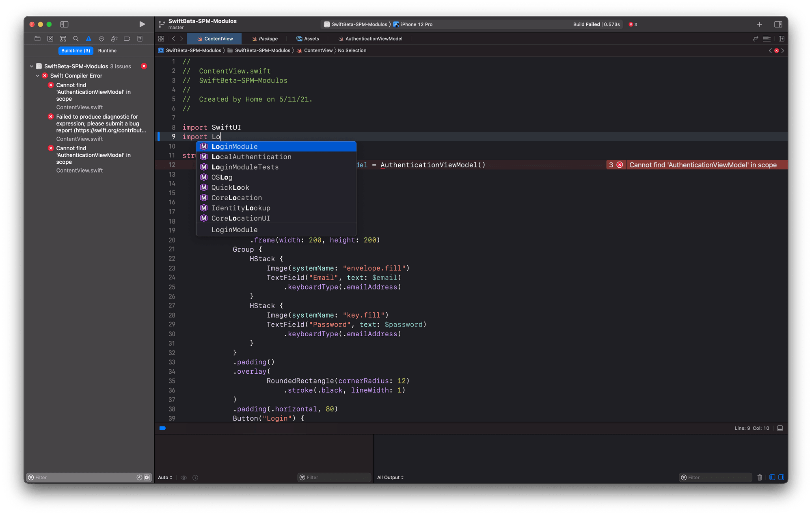The height and width of the screenshot is (515, 812).
Task: Jump to next issue arrow
Action: [782, 50]
